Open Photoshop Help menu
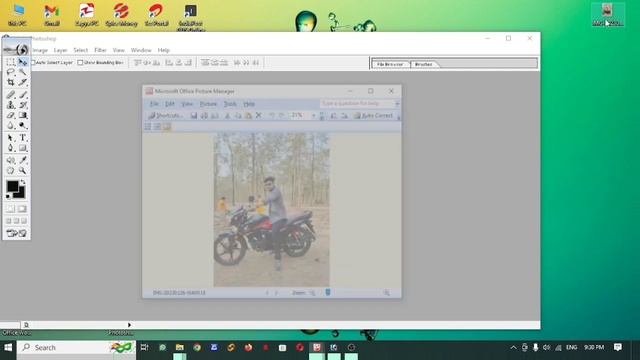Screen dimensions: 640x360 tap(163, 50)
